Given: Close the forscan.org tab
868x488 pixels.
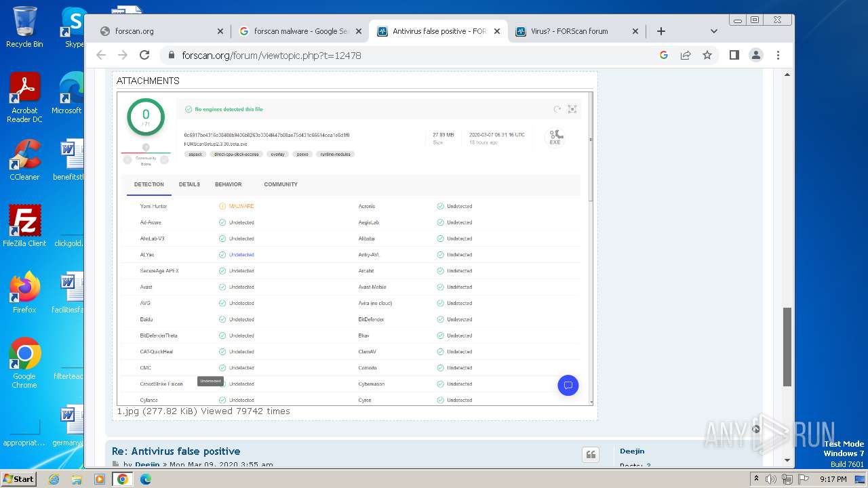Looking at the screenshot, I should [x=220, y=31].
